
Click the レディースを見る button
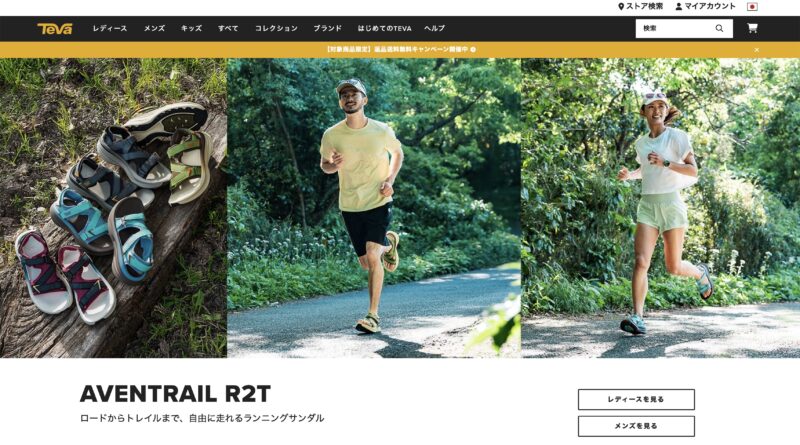636,400
